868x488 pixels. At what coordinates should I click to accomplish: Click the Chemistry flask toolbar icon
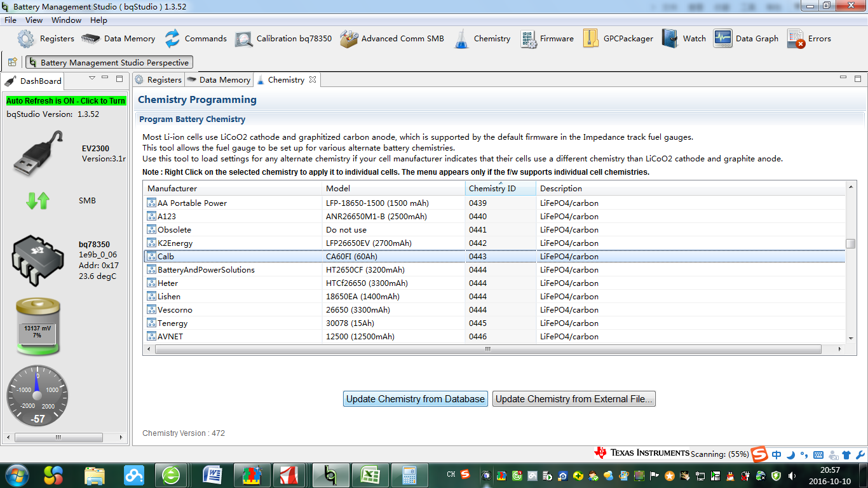[x=461, y=39]
